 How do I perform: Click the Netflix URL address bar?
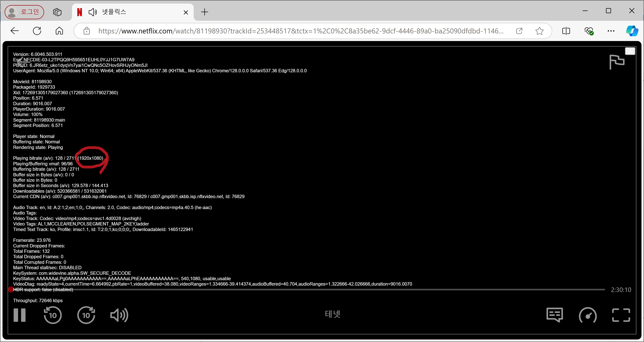click(x=301, y=31)
